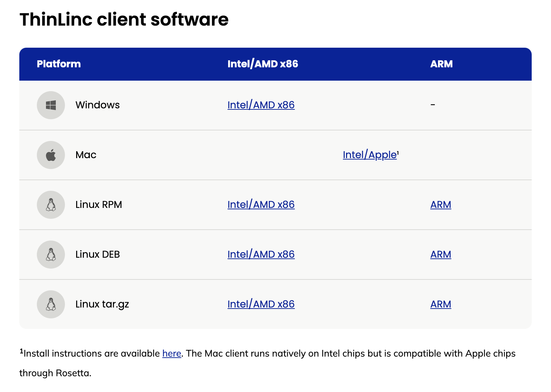Image resolution: width=551 pixels, height=392 pixels.
Task: Download the Linux tar.gz ARM archive
Action: (x=441, y=304)
